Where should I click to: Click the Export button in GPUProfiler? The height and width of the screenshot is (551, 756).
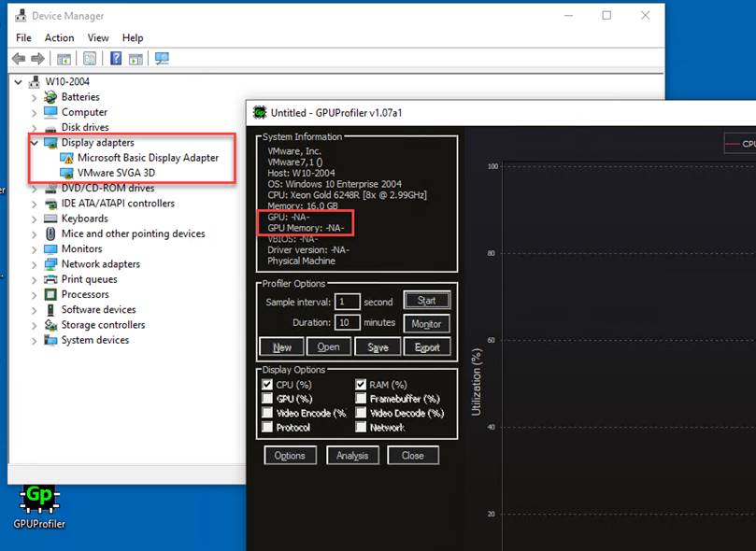point(427,346)
